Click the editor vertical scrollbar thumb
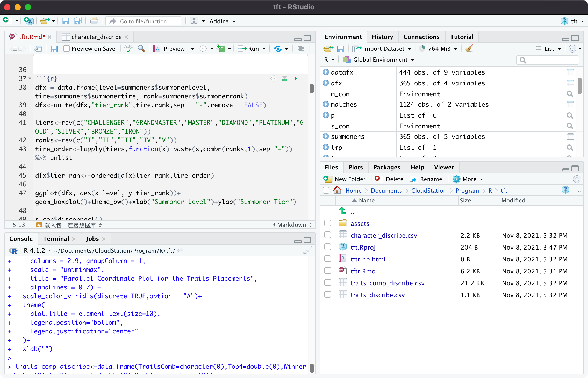Screen dimensions: 588x378 click(x=312, y=89)
